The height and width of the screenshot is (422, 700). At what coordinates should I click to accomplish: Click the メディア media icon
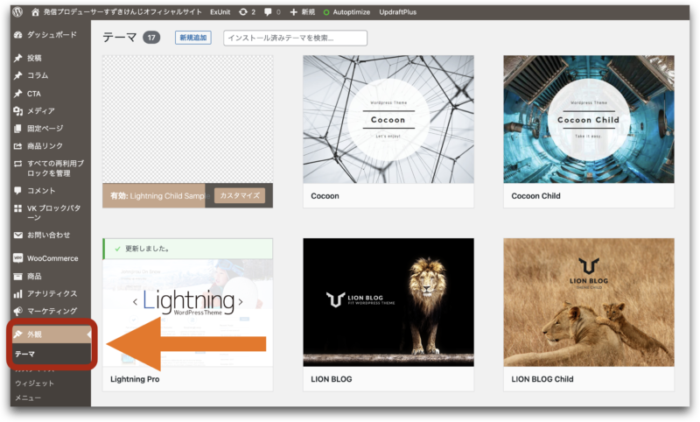point(18,111)
